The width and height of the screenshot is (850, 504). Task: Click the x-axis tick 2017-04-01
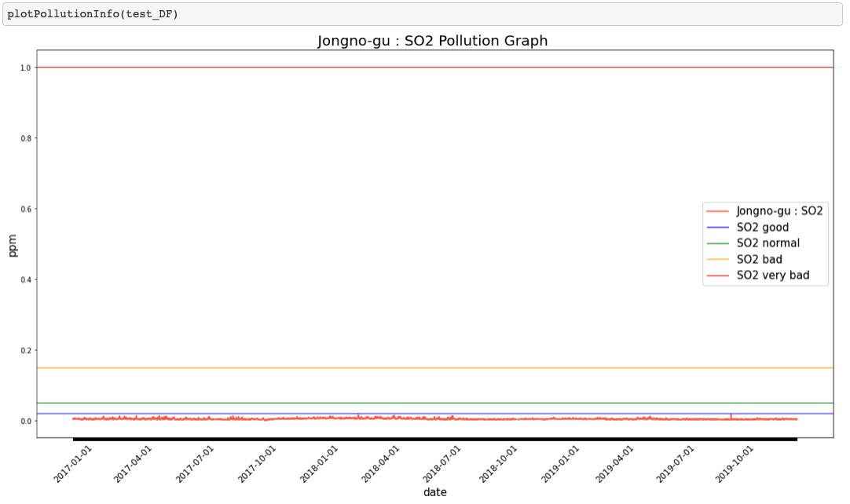point(132,465)
